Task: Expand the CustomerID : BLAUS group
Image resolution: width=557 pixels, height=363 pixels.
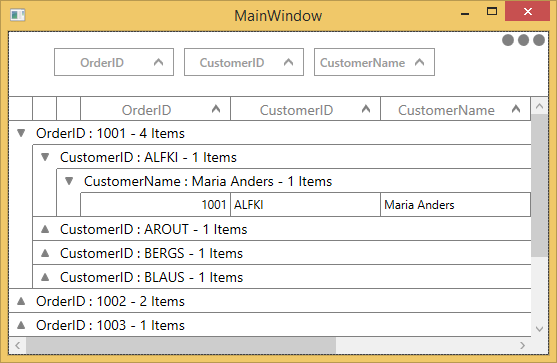Action: (x=45, y=277)
